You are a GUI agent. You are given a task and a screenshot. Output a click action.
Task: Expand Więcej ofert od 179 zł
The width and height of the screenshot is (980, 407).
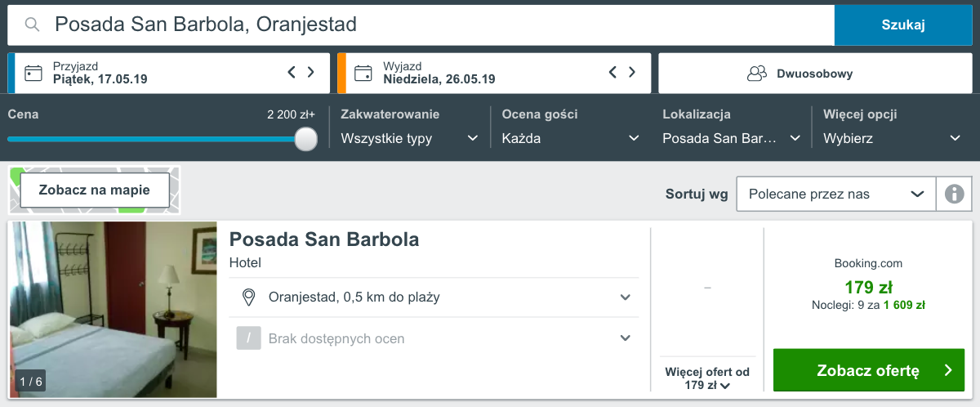pos(707,378)
